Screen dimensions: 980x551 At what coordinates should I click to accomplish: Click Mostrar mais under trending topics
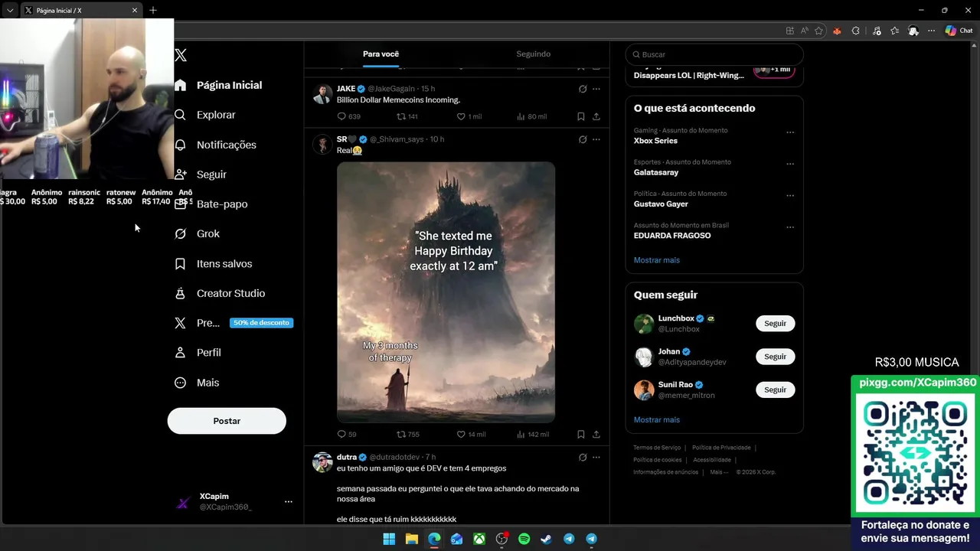[657, 260]
